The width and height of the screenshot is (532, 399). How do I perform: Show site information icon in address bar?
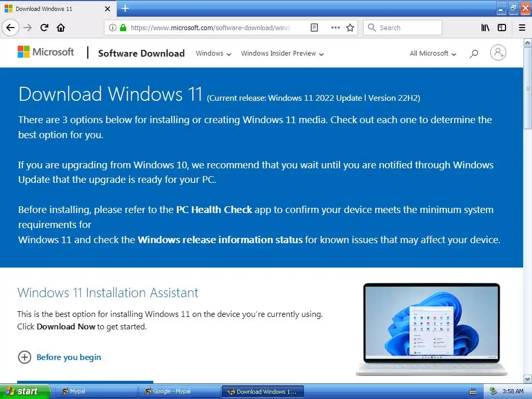tap(112, 28)
